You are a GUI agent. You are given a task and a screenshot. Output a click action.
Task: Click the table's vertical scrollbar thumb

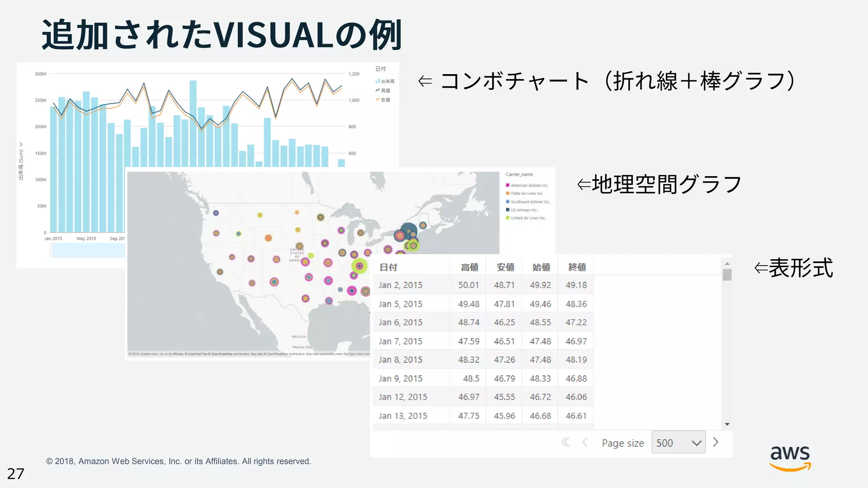click(727, 275)
